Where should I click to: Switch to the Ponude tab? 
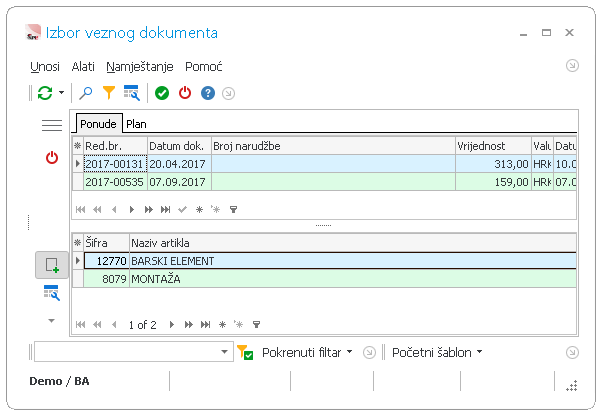pyautogui.click(x=99, y=124)
